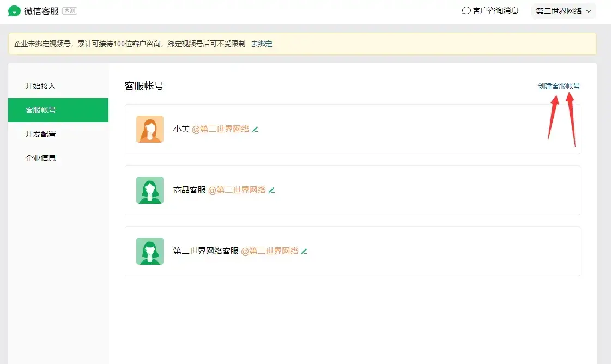Click the 内测 badge beside the title

click(x=70, y=11)
